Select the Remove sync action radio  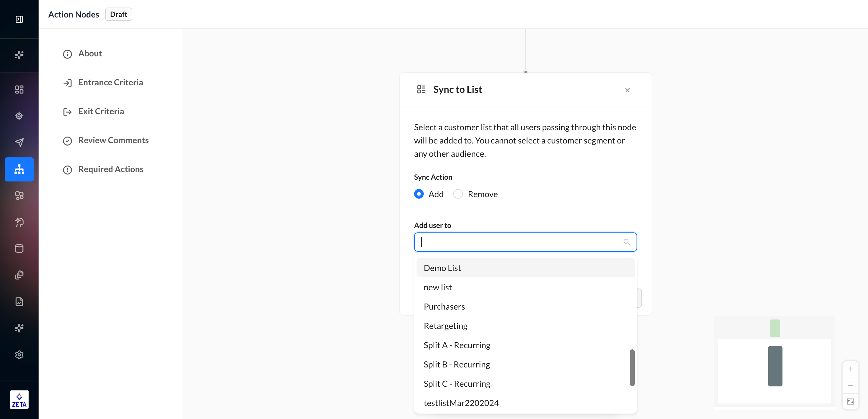pos(458,194)
